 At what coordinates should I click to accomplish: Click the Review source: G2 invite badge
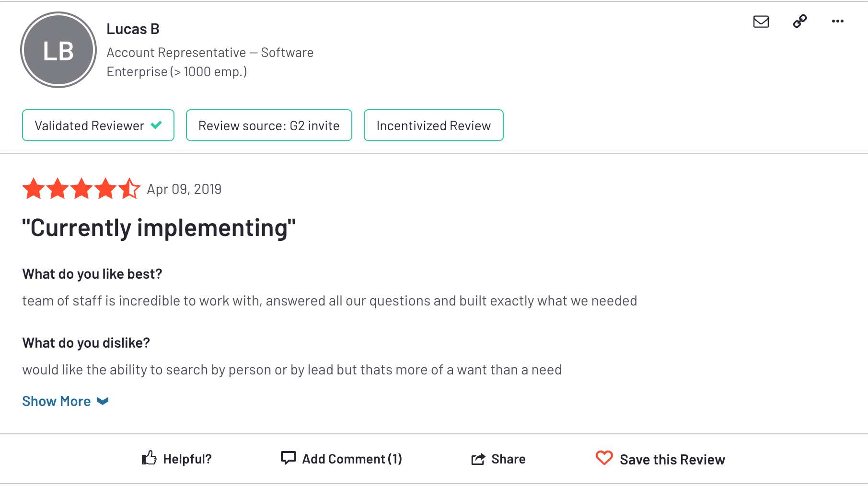[269, 125]
